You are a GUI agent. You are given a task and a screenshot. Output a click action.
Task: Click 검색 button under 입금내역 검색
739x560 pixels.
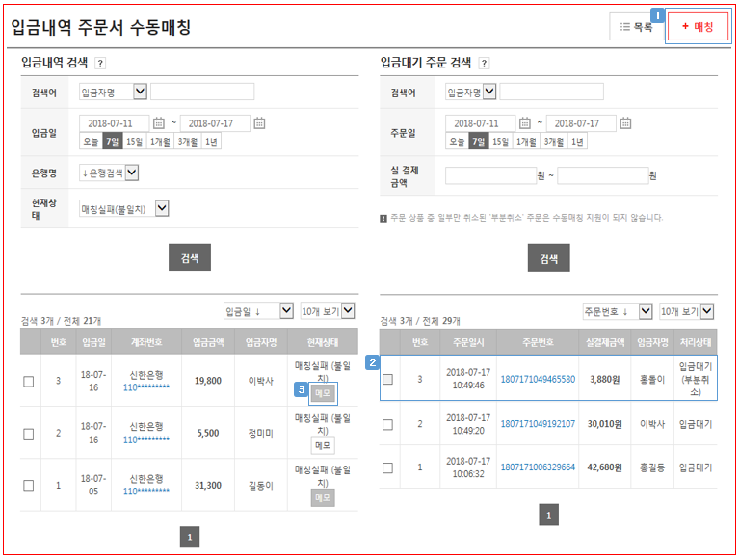point(190,257)
